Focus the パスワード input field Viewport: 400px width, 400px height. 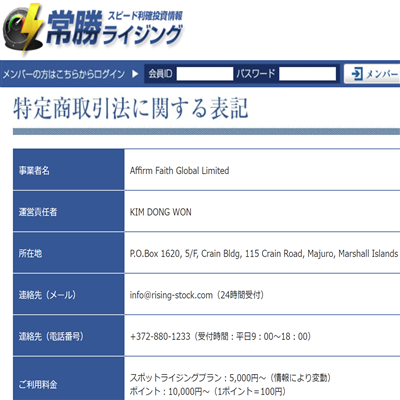[307, 74]
